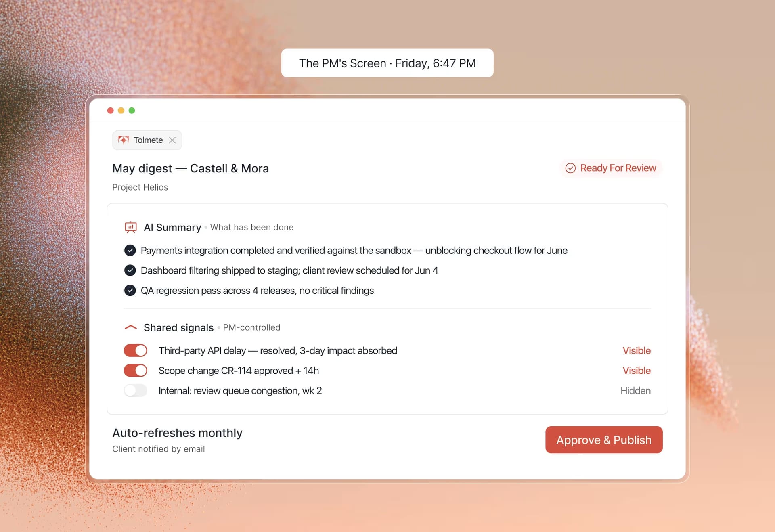Click 'Internal: review queue congestion, wk 2' text
This screenshot has height=532, width=775.
(240, 391)
